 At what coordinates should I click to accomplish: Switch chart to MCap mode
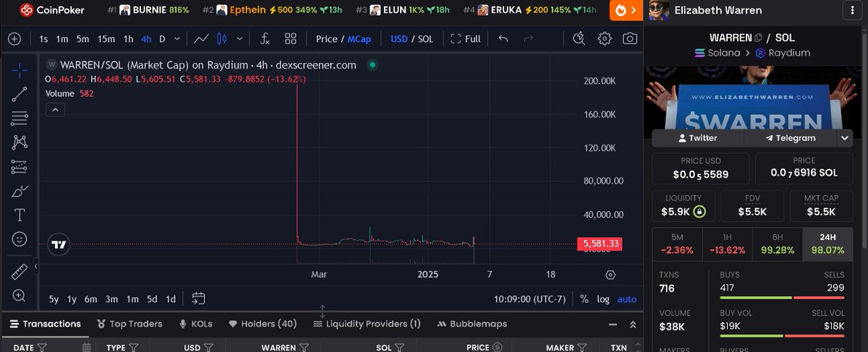tap(359, 38)
